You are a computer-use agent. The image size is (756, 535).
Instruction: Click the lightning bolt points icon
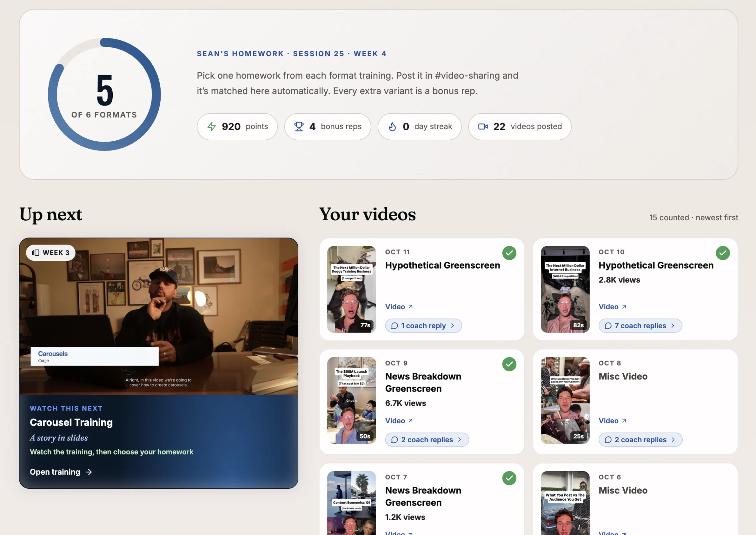click(212, 126)
